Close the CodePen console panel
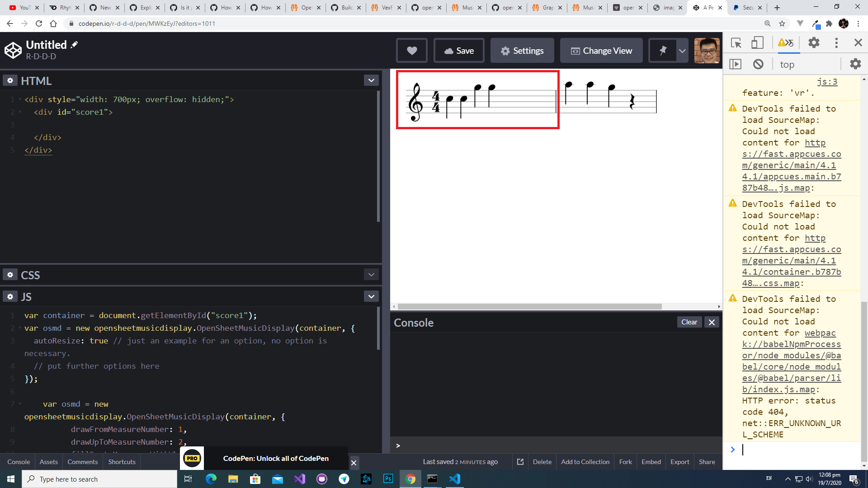Viewport: 868px width, 488px height. pos(712,322)
